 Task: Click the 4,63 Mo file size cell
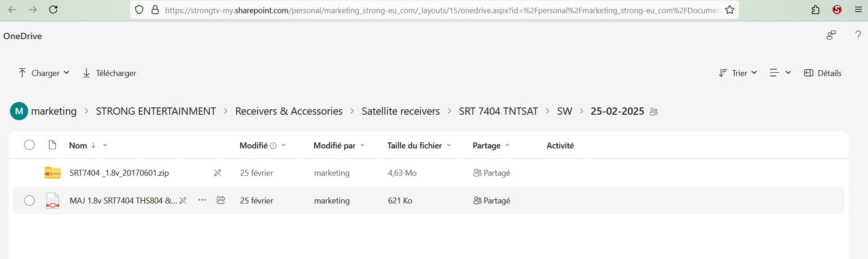[402, 173]
